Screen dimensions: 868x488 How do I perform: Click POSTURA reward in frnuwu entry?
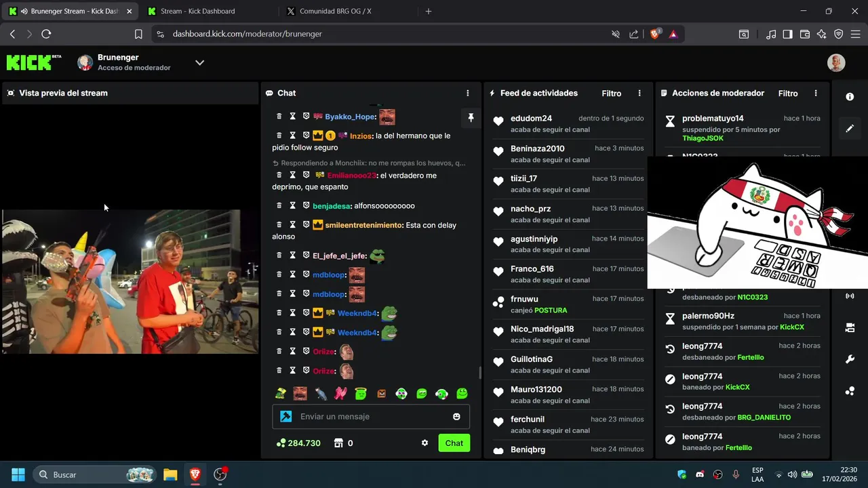click(551, 310)
